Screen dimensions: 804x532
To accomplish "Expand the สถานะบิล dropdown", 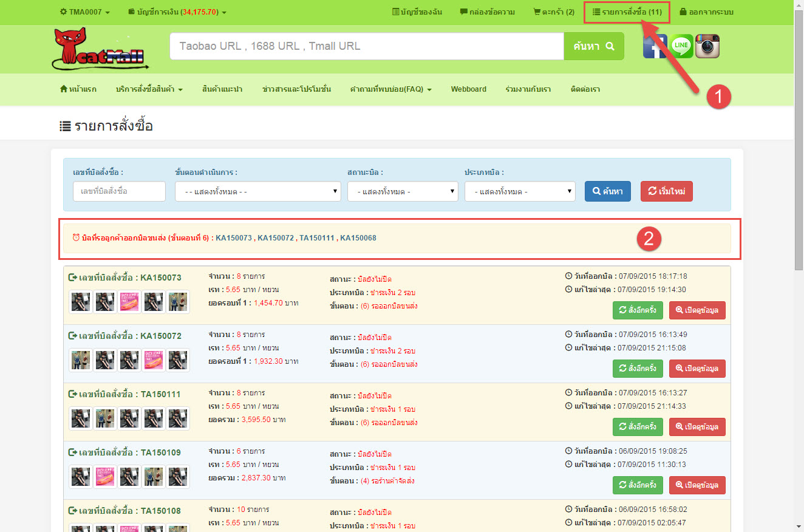I will pyautogui.click(x=402, y=191).
